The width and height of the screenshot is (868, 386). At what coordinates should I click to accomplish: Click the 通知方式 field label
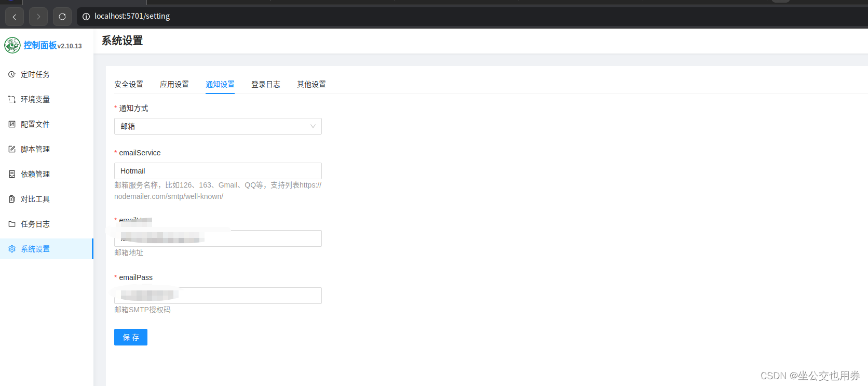(x=133, y=108)
